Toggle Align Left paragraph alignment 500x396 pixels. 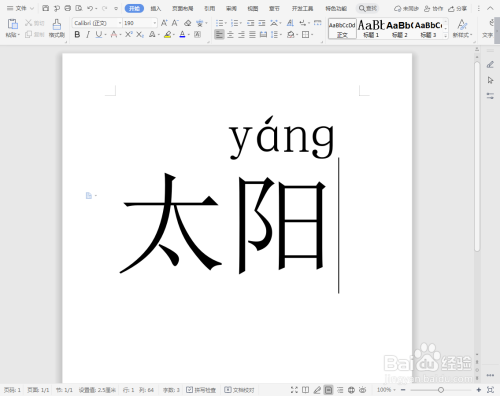219,34
